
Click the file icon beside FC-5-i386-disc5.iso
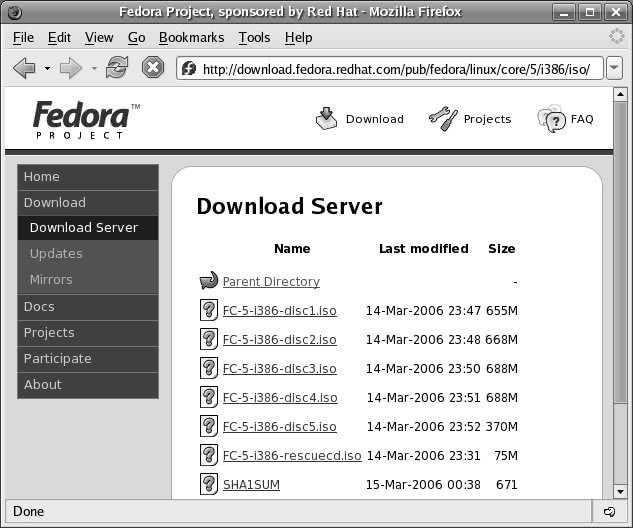[x=209, y=426]
